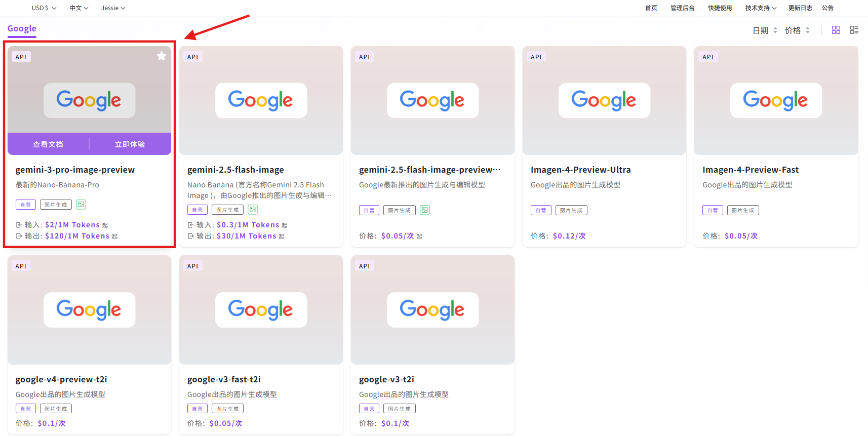This screenshot has width=868, height=436.
Task: Click 查看文档 on the gemini-3-pro card
Action: click(x=48, y=144)
